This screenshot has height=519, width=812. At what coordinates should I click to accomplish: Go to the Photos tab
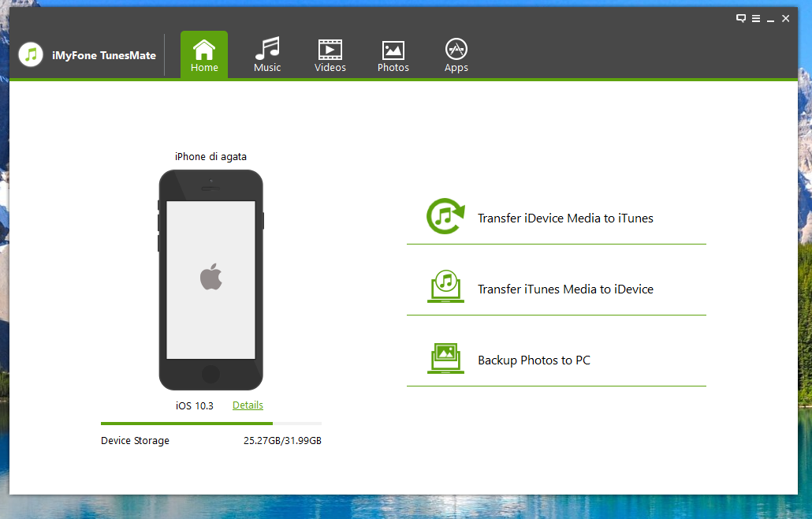(393, 55)
